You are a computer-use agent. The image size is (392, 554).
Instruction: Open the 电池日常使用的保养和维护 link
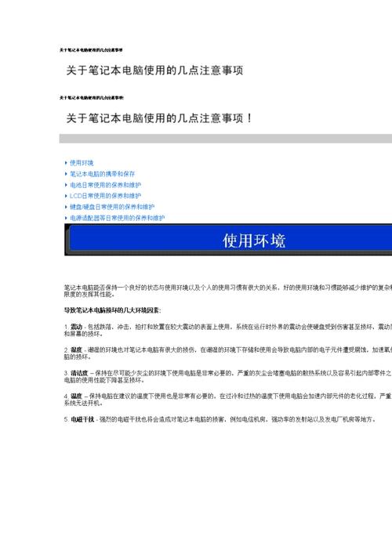point(105,185)
